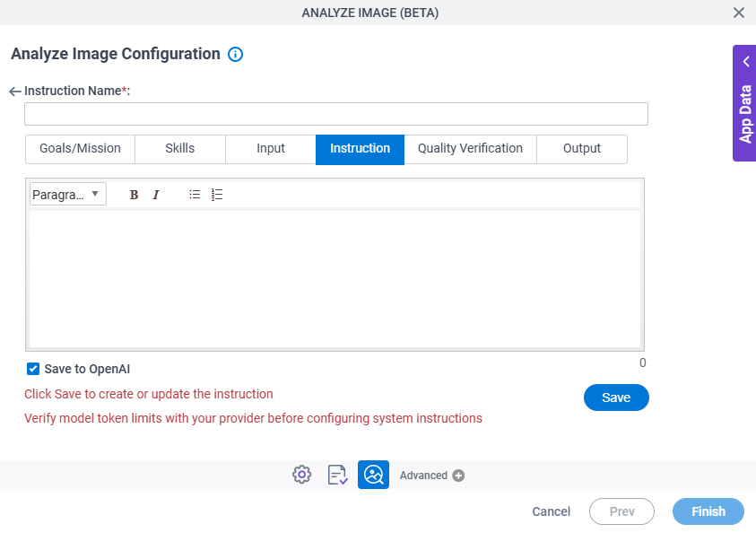Click the character count 0
The width and height of the screenshot is (756, 533).
tap(642, 363)
